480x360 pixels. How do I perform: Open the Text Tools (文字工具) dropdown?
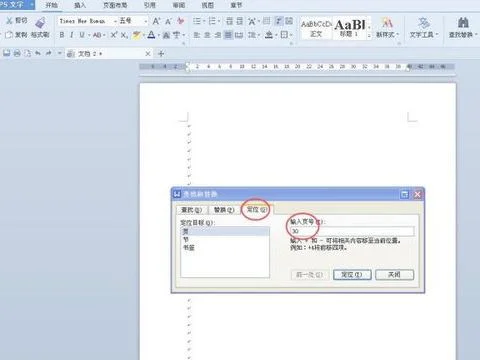click(x=424, y=28)
